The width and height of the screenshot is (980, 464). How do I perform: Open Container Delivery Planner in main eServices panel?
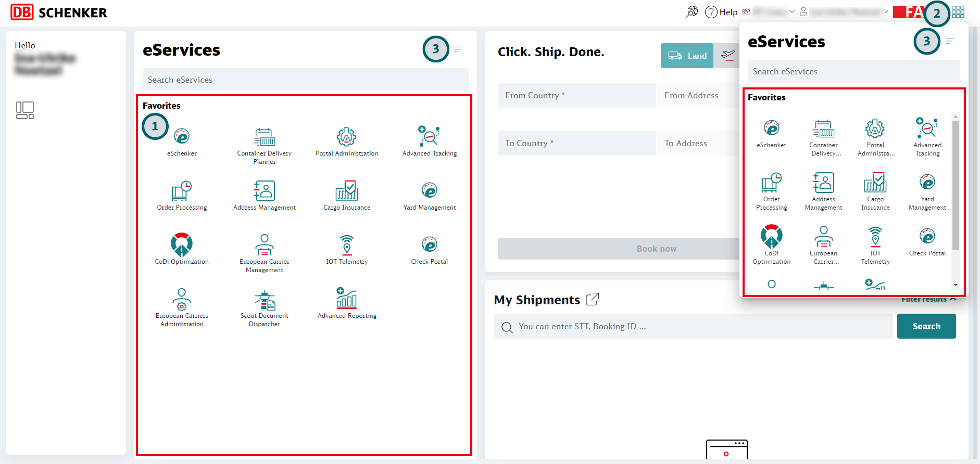264,146
